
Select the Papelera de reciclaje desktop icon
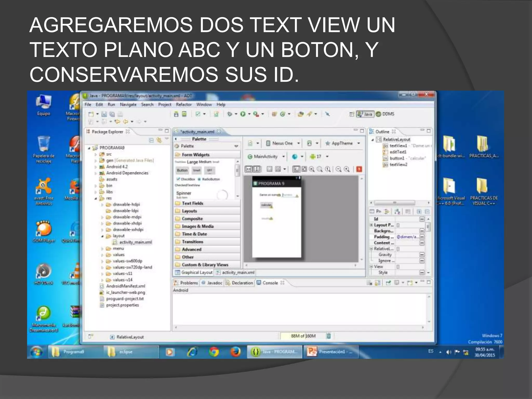(x=44, y=150)
